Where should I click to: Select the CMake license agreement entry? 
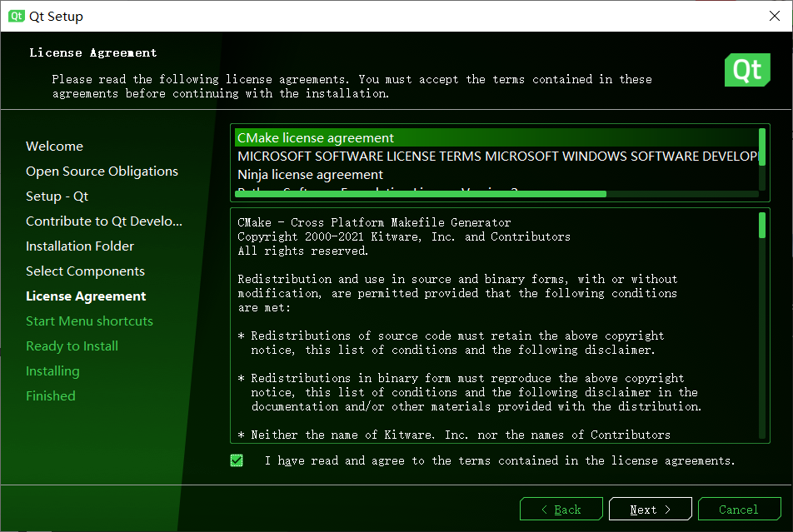point(496,138)
